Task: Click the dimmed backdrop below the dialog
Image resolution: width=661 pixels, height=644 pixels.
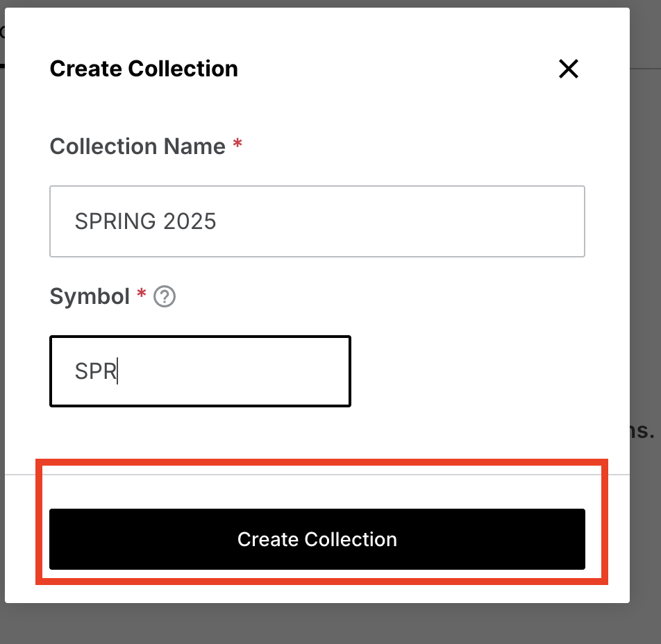Action: (330, 624)
